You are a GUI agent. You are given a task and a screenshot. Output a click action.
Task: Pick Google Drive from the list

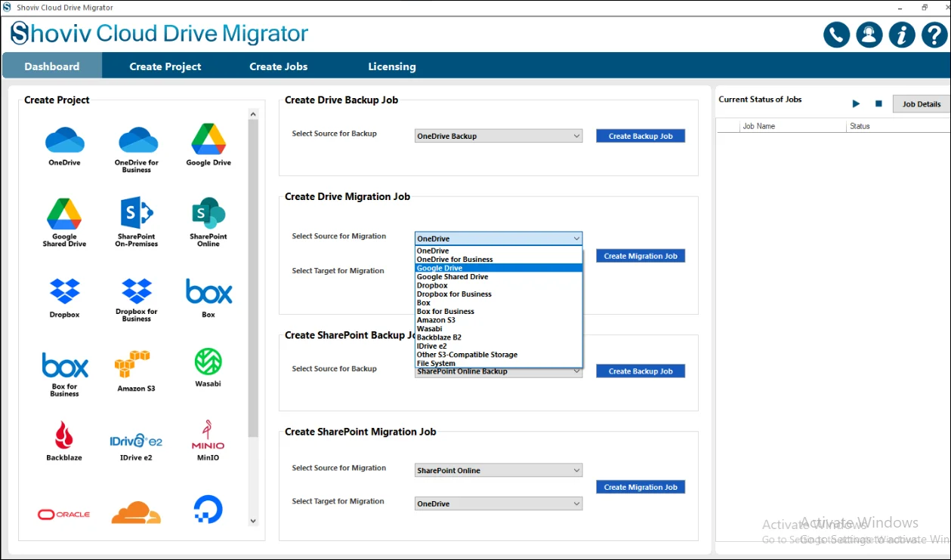[499, 268]
